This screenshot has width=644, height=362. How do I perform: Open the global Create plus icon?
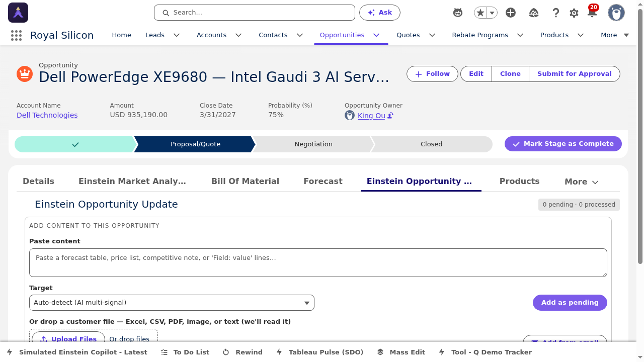(x=511, y=13)
